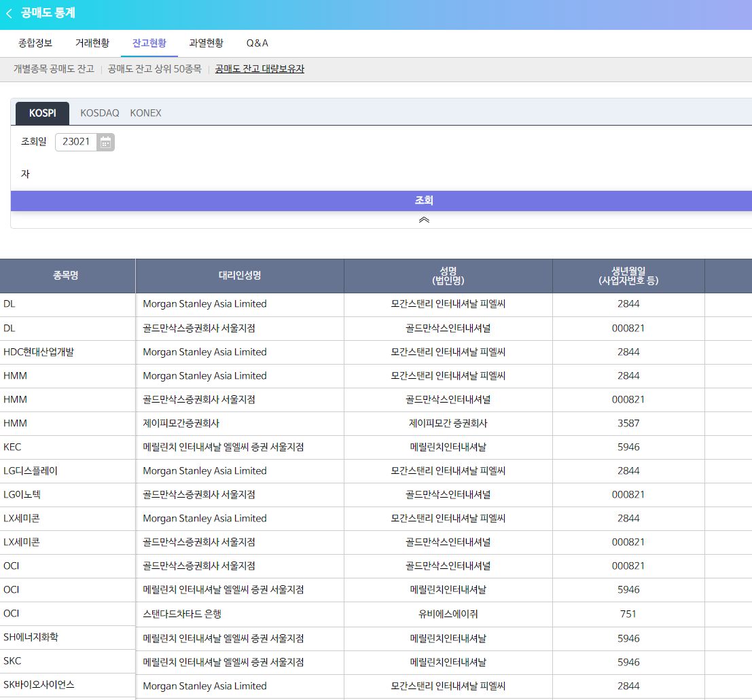Collapse the search panel with double chevron
The image size is (752, 700).
pos(424,220)
